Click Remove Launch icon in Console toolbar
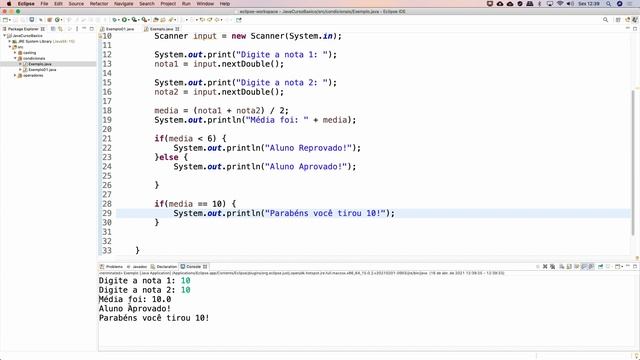Image resolution: width=640 pixels, height=360 pixels. point(545,267)
